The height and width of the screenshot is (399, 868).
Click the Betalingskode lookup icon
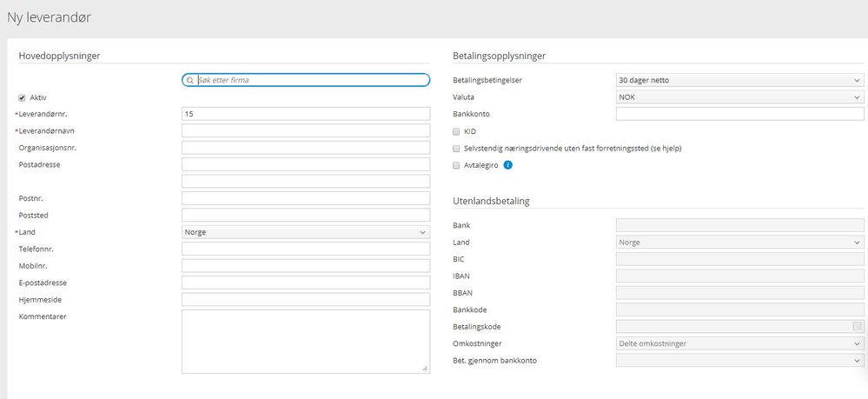(x=857, y=327)
